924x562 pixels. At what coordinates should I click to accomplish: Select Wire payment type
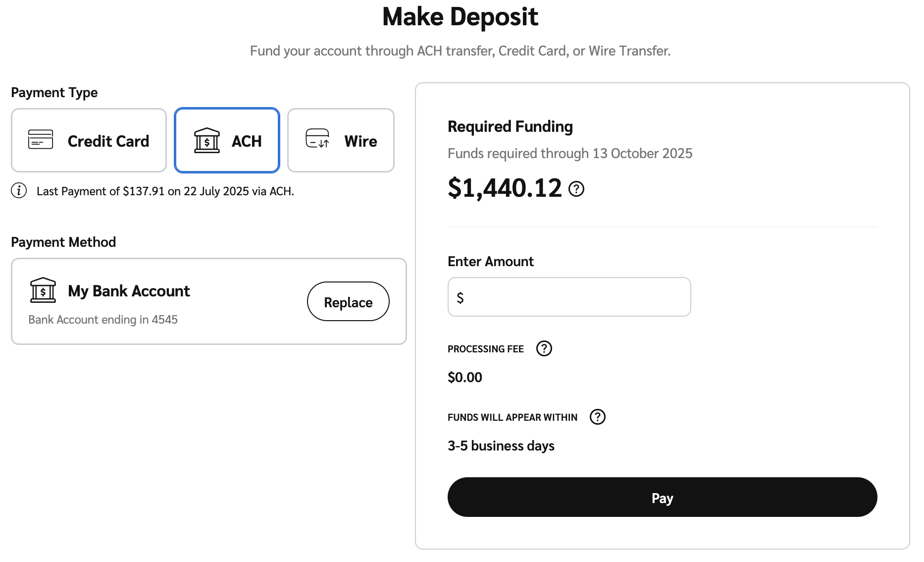pos(341,141)
